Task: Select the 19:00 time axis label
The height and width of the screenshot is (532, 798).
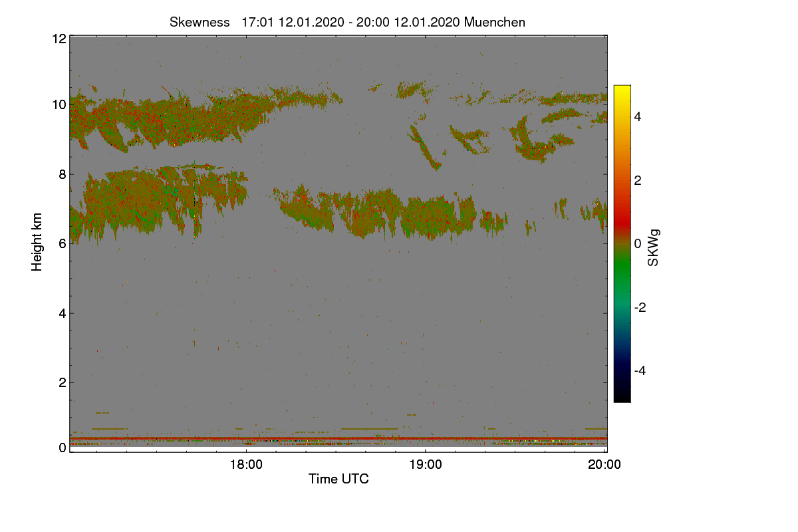Action: point(426,465)
